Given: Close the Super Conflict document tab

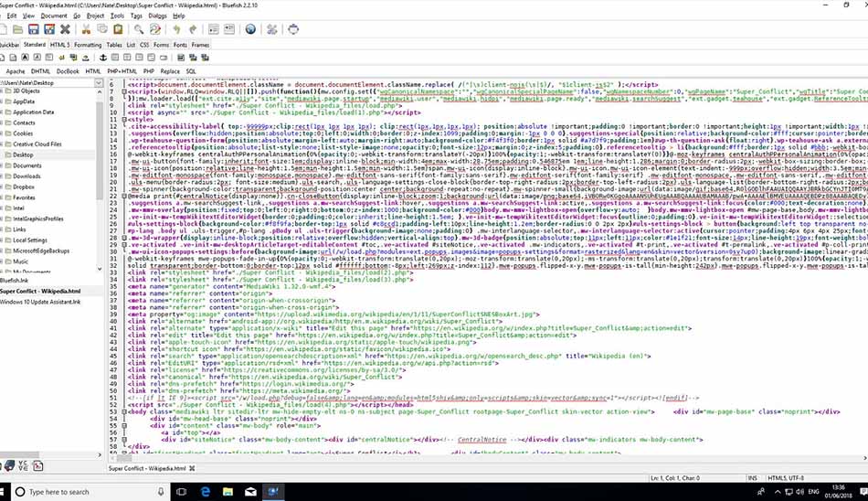Looking at the screenshot, I should [192, 468].
